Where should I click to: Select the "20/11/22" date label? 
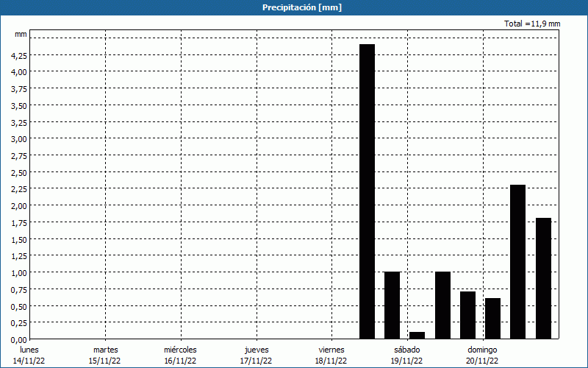pos(483,361)
